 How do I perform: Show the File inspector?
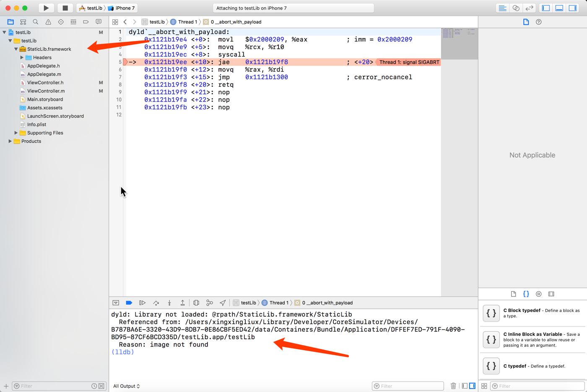[526, 22]
